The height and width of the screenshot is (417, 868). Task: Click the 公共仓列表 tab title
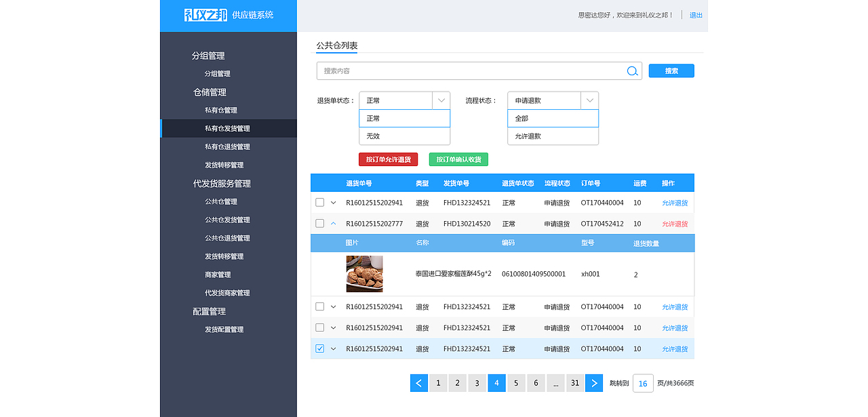pos(337,45)
